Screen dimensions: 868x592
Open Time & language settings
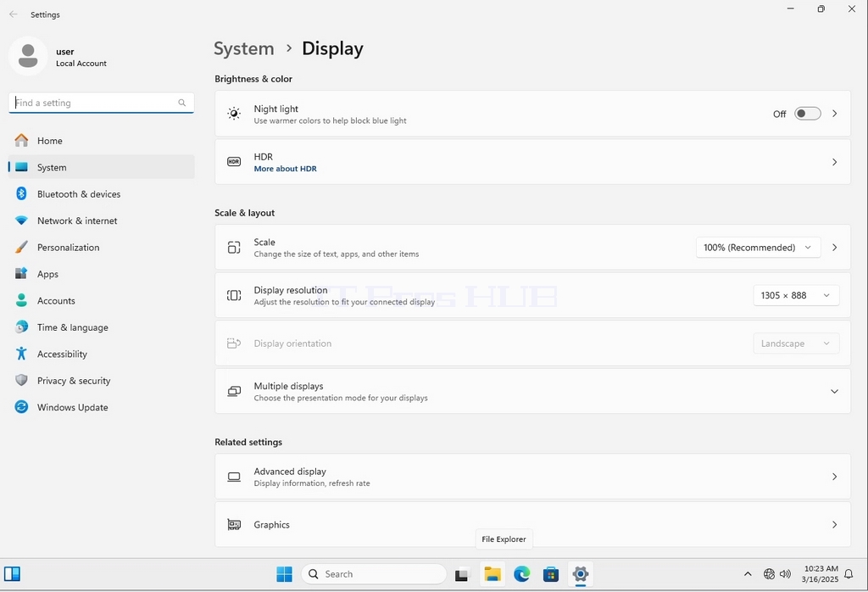102,327
